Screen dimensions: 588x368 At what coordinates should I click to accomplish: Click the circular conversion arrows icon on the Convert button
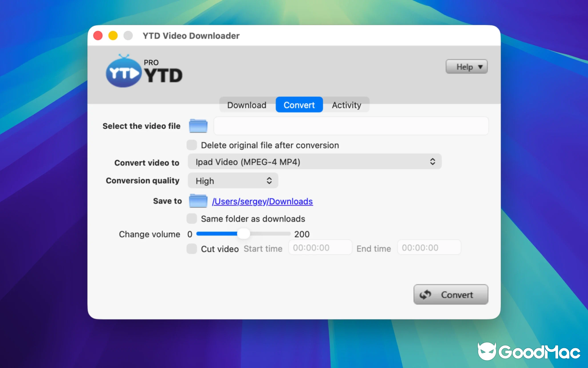(425, 294)
